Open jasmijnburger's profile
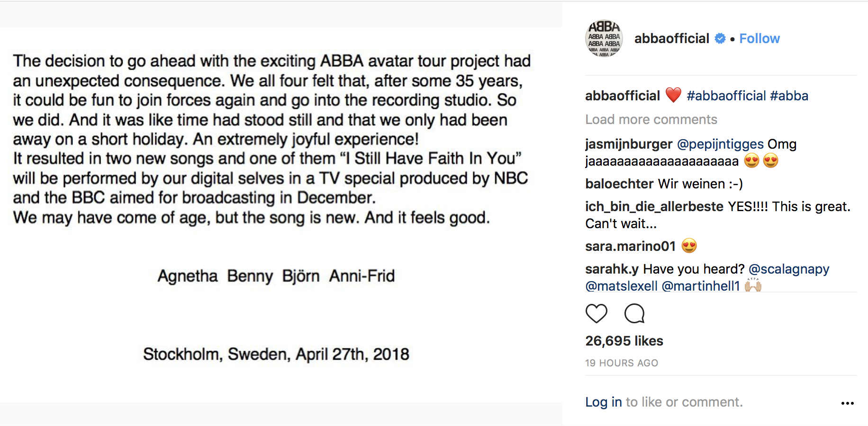Screen dimensions: 868x426 pyautogui.click(x=628, y=144)
